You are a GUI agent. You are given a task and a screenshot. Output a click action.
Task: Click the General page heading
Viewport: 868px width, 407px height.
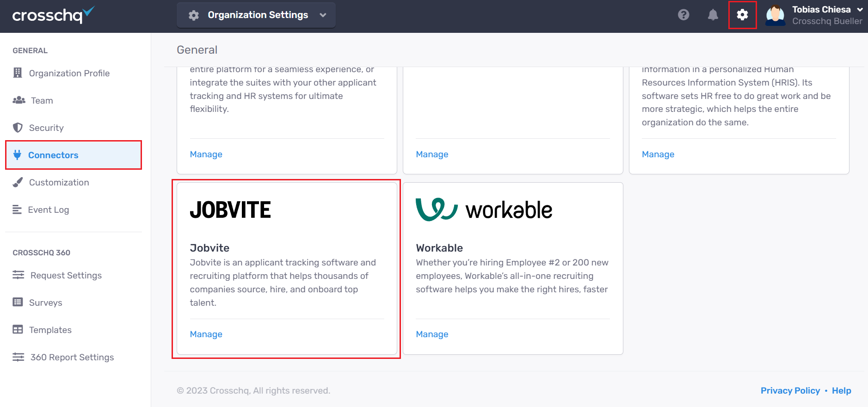[197, 49]
